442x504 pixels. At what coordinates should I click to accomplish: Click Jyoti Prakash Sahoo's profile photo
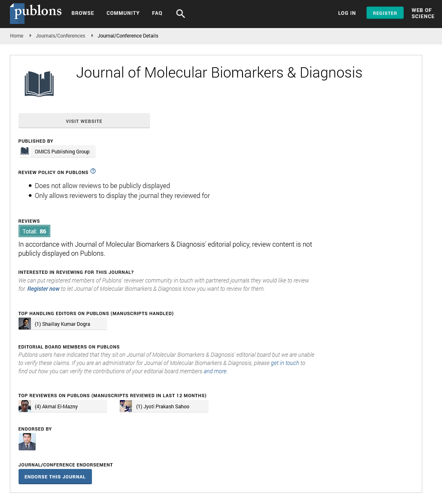point(126,406)
